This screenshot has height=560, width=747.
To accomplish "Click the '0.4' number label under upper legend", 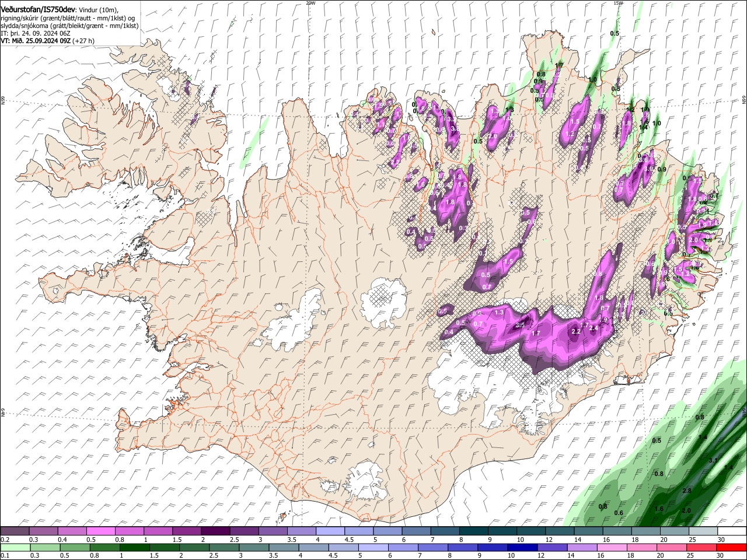I will tap(62, 540).
